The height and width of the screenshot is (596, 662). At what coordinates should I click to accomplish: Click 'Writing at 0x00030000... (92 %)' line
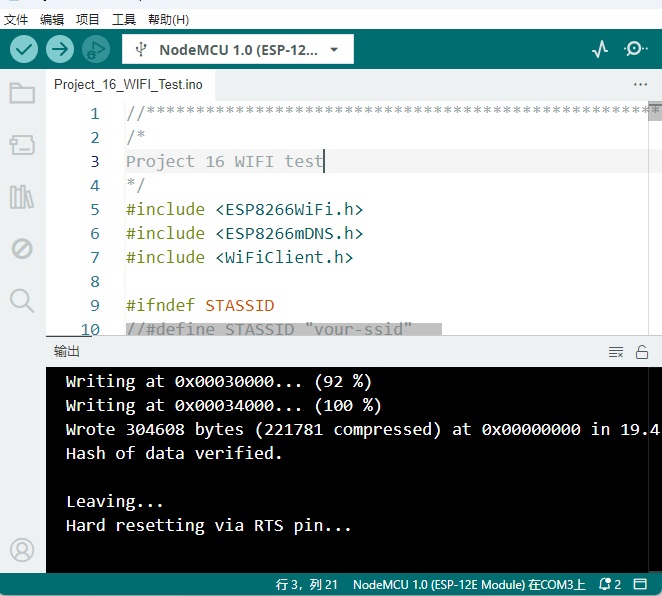(218, 382)
